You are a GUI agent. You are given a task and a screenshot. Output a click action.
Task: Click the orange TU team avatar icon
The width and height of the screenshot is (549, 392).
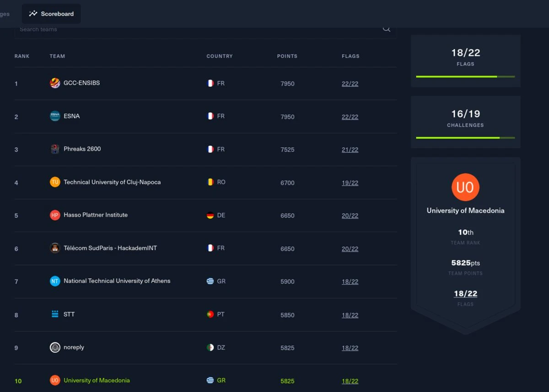click(x=55, y=182)
